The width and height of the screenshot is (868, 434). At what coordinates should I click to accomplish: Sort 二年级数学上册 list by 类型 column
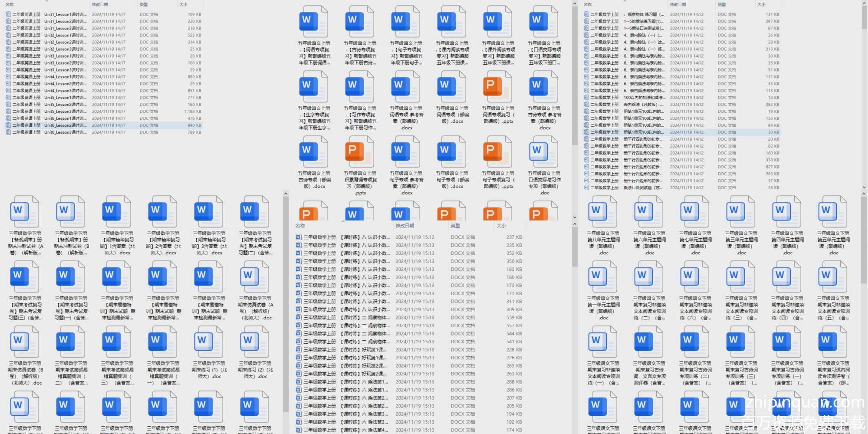point(722,4)
